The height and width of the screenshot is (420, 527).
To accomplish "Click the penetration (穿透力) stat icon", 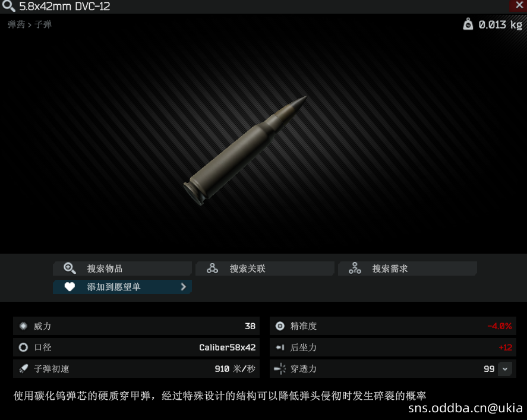I will (x=280, y=369).
